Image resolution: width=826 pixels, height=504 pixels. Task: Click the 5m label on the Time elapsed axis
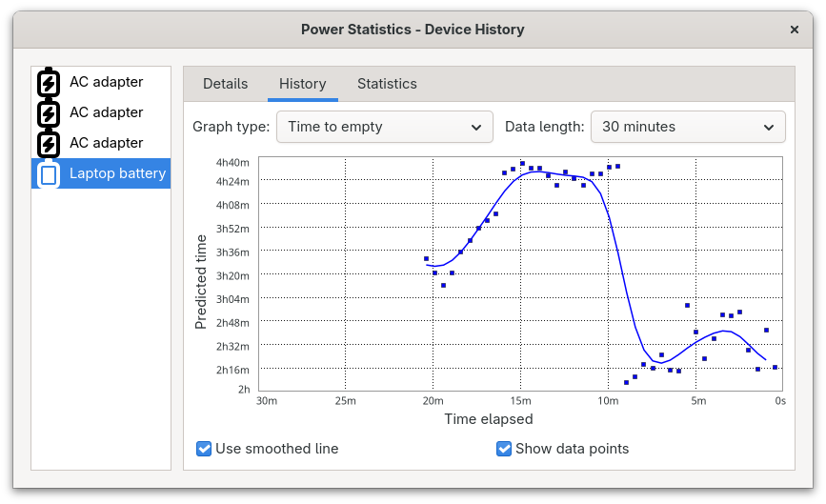click(698, 401)
